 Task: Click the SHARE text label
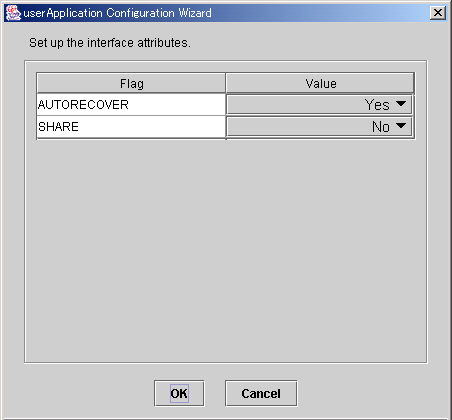pos(58,127)
